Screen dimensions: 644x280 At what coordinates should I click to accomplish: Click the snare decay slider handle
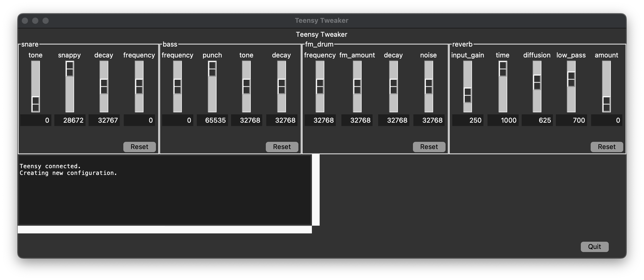pos(104,86)
